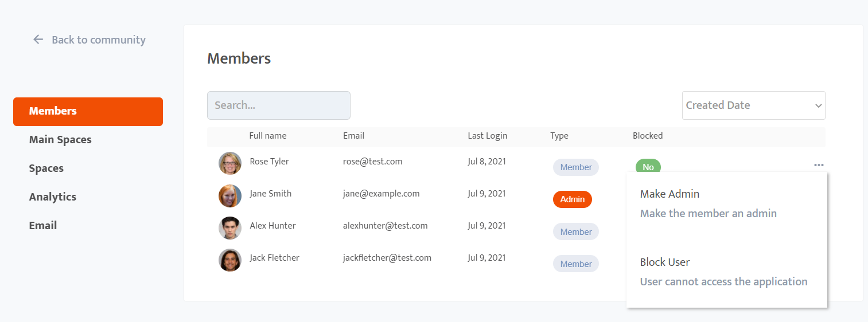Switch to the Analytics section
The height and width of the screenshot is (322, 868).
53,197
